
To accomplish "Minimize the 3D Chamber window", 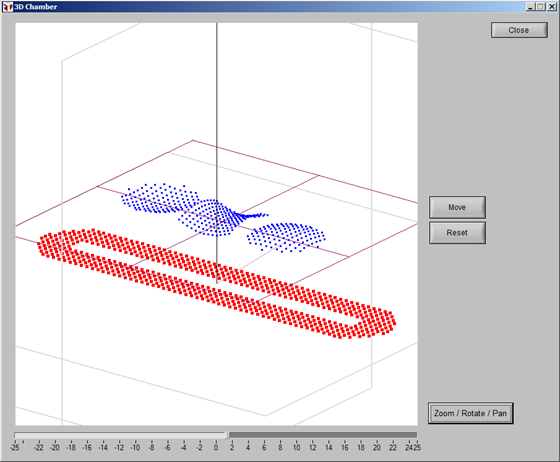I will (x=530, y=6).
